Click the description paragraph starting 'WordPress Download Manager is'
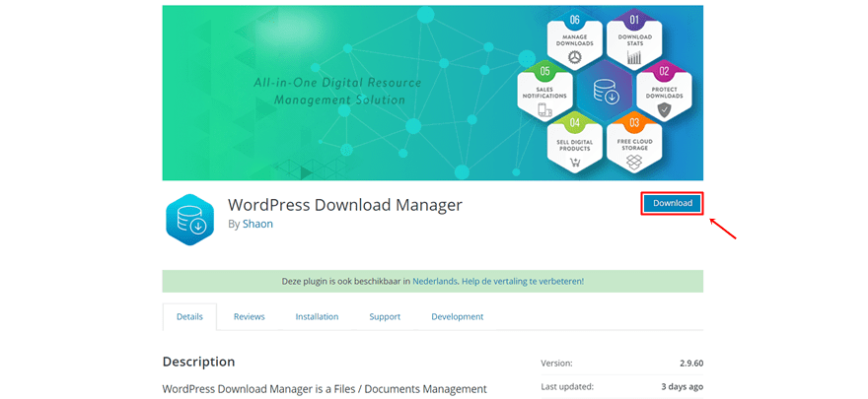The image size is (868, 399). 325,388
